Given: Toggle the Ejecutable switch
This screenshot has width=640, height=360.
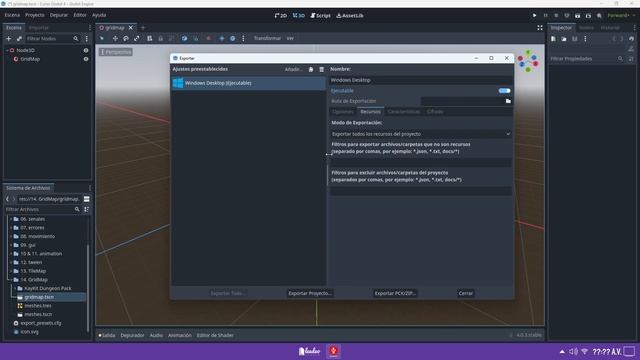Looking at the screenshot, I should point(504,91).
